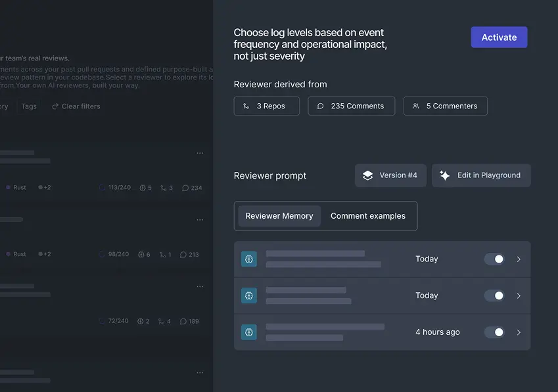This screenshot has width=558, height=392.
Task: Open the 235 Comments chip
Action: point(351,106)
